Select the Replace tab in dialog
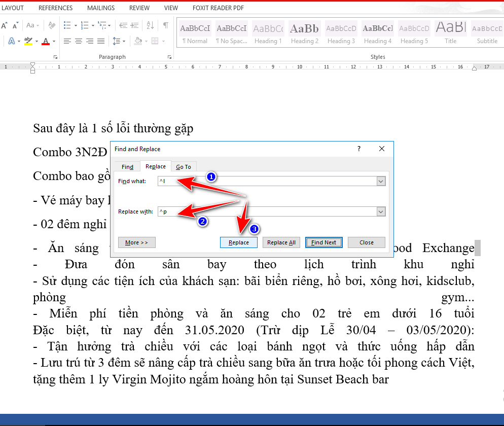The width and height of the screenshot is (504, 426). tap(156, 166)
